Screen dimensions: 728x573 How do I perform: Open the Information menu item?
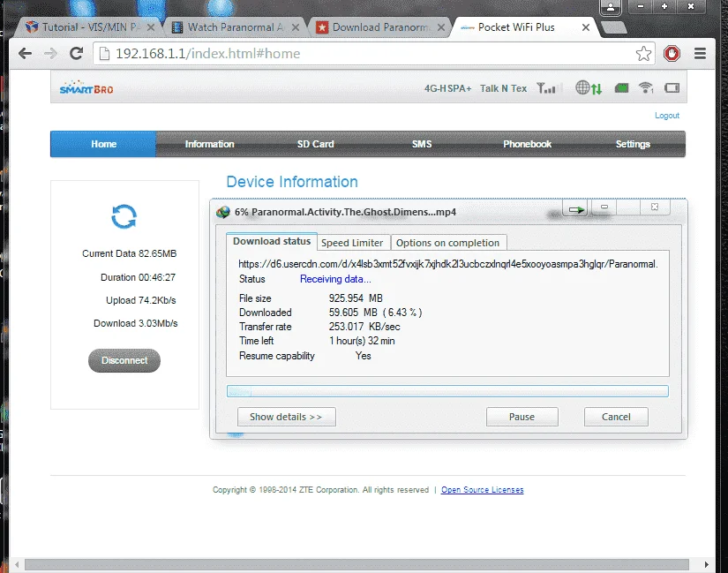[x=209, y=144]
